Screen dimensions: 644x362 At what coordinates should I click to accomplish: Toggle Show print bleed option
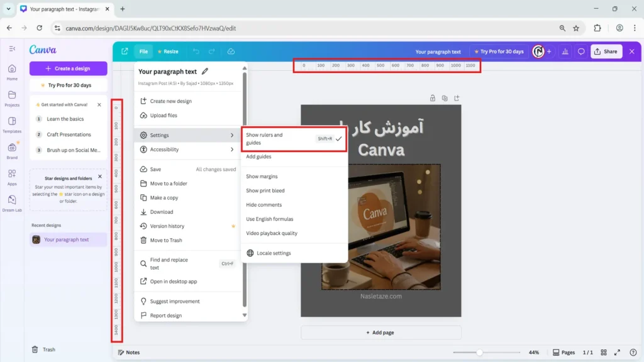pyautogui.click(x=294, y=190)
